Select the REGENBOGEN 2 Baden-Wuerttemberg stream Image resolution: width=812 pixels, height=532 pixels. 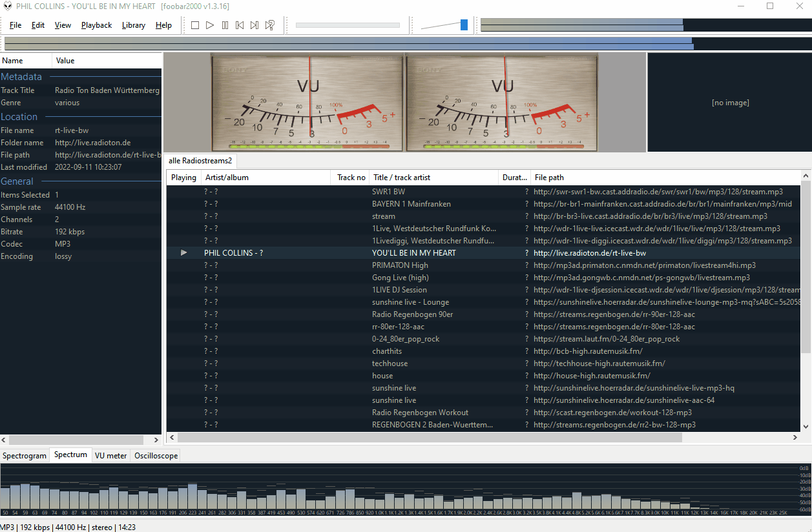[x=483, y=425]
